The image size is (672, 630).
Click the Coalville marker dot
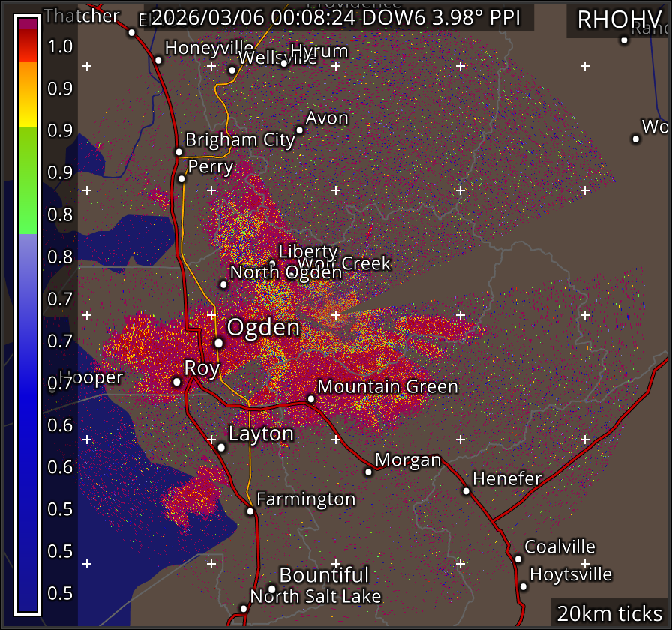(517, 559)
